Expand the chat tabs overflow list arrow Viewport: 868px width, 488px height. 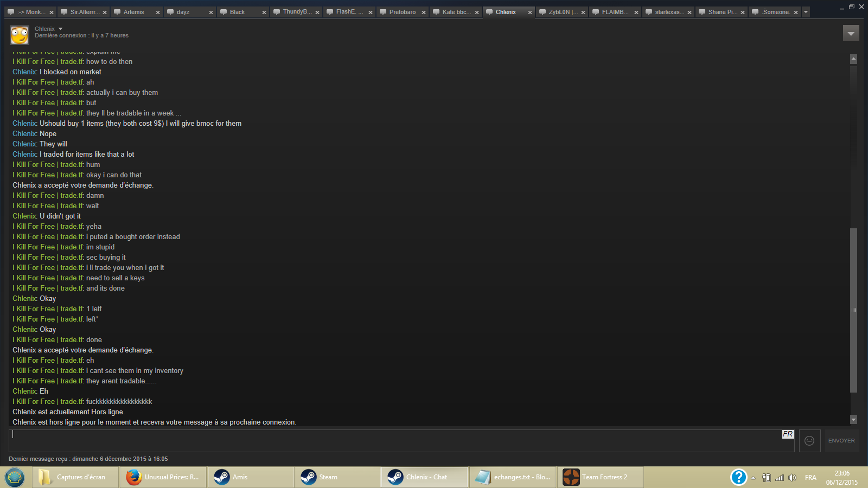(806, 12)
